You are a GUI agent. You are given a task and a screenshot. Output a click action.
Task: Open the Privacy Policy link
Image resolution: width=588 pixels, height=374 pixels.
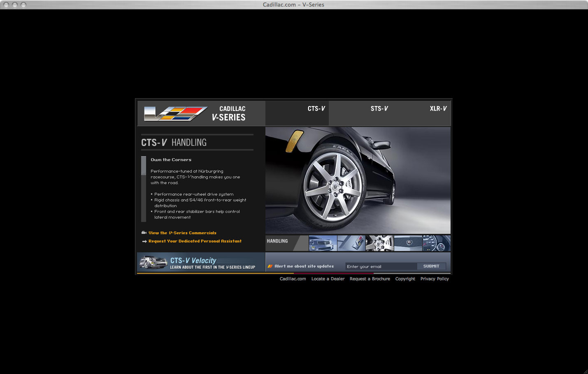435,279
